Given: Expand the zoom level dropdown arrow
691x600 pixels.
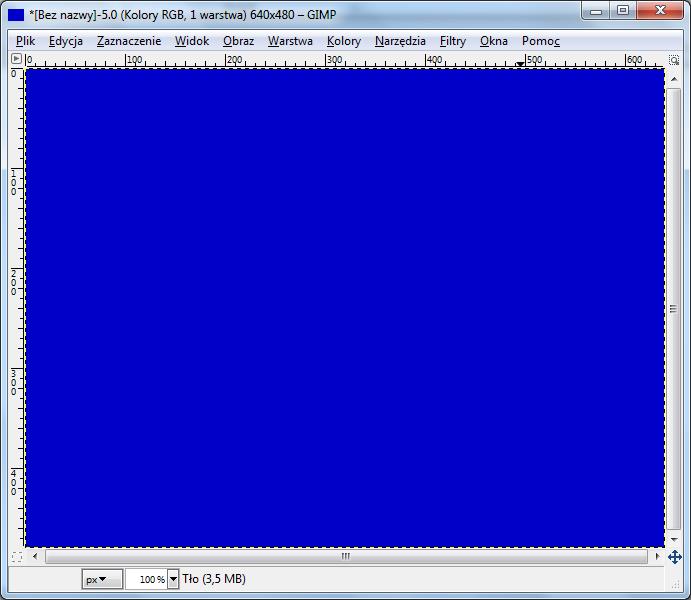Looking at the screenshot, I should coord(173,579).
